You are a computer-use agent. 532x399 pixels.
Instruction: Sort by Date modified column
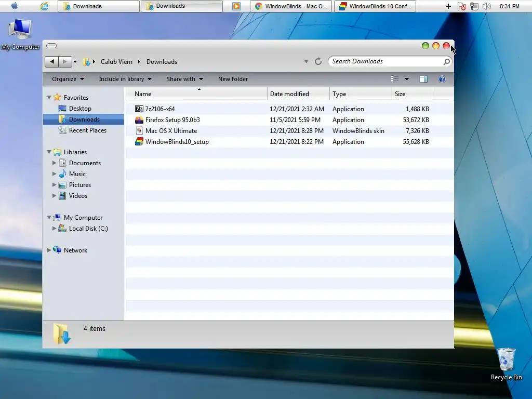[x=298, y=94]
